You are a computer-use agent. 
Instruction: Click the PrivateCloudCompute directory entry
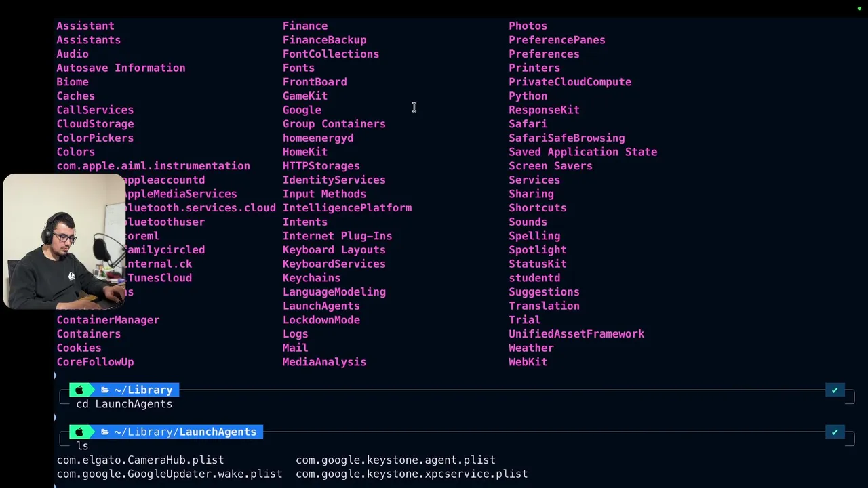pos(570,82)
